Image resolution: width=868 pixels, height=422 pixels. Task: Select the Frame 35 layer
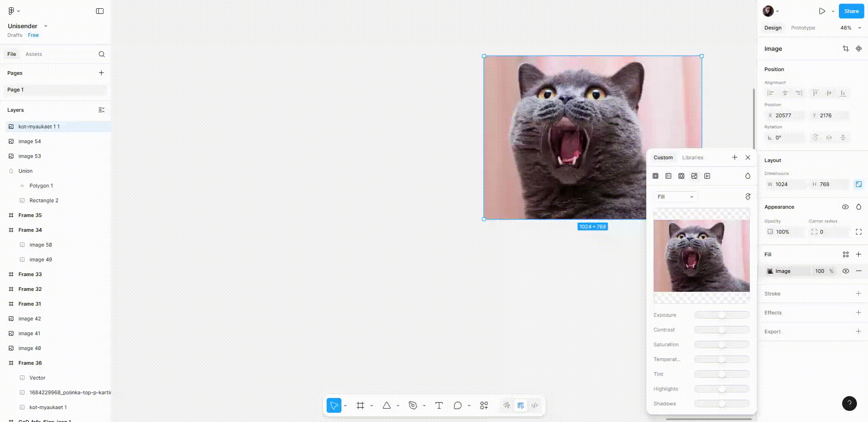(30, 215)
